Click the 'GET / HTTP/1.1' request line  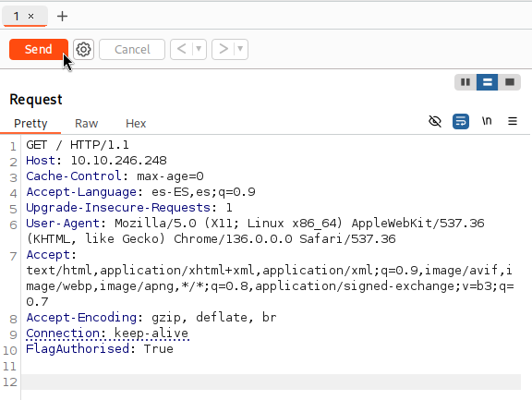click(78, 145)
